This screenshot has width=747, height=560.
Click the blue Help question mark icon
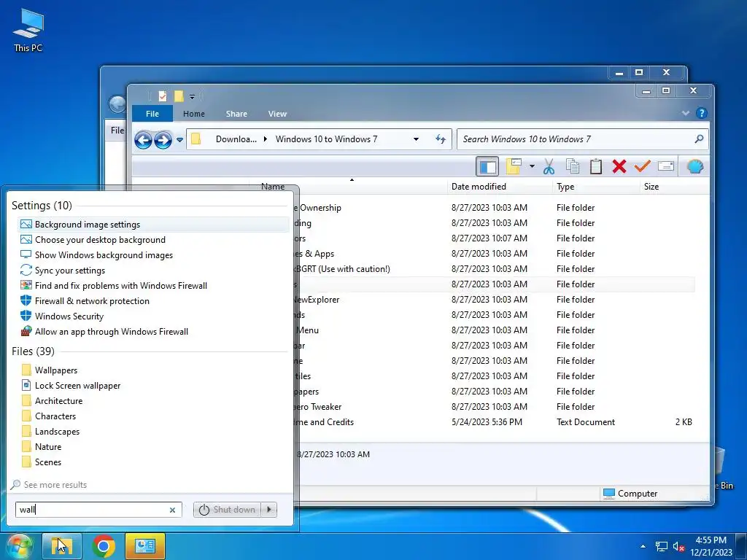tap(701, 113)
